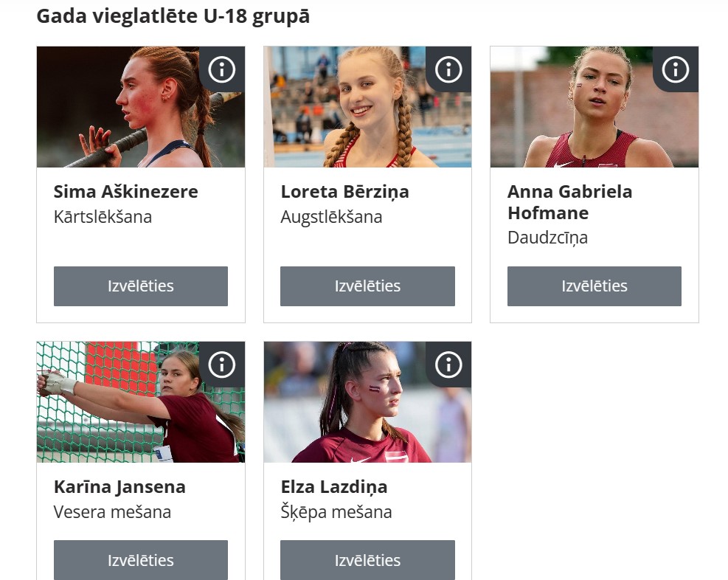The image size is (728, 580).
Task: Pick Karīna Jansena using Izvēlēties button
Action: pyautogui.click(x=141, y=560)
